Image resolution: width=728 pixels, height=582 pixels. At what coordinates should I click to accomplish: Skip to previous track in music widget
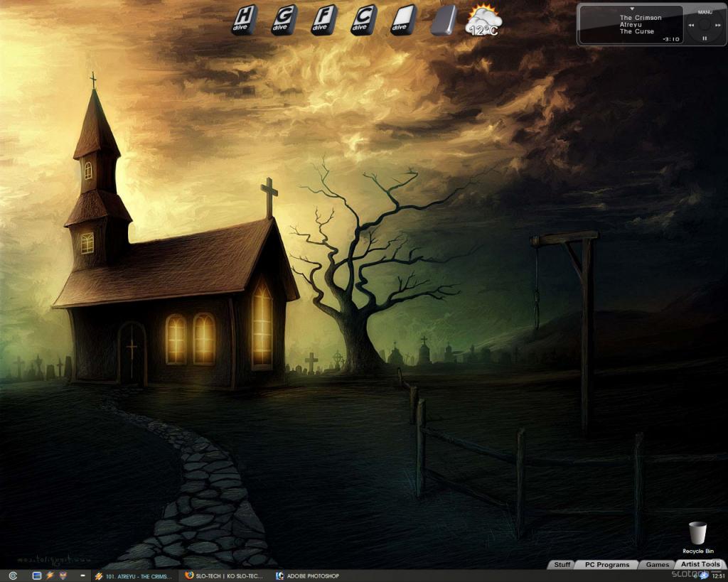tap(691, 25)
